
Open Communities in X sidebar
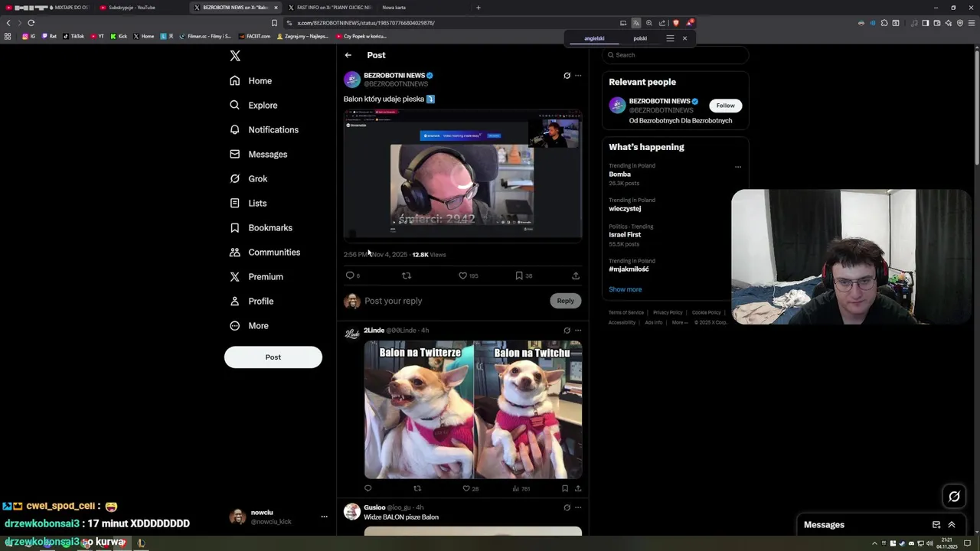click(265, 252)
